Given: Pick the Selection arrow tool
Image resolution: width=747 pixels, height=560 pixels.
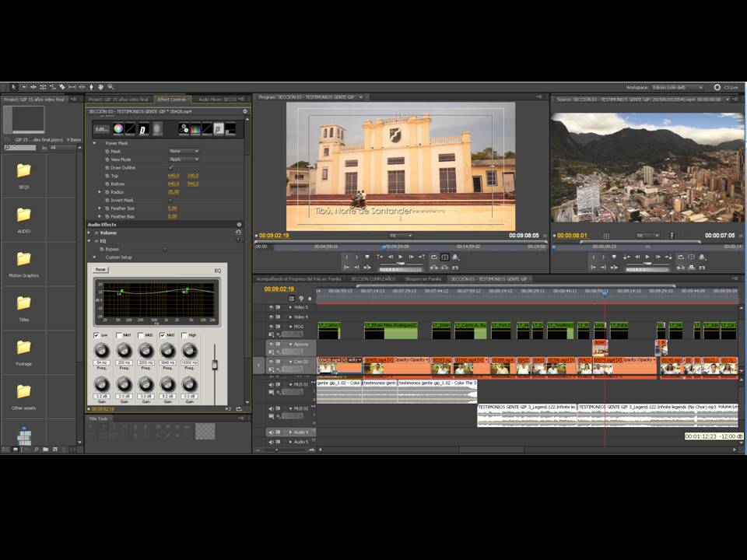Looking at the screenshot, I should (x=14, y=87).
